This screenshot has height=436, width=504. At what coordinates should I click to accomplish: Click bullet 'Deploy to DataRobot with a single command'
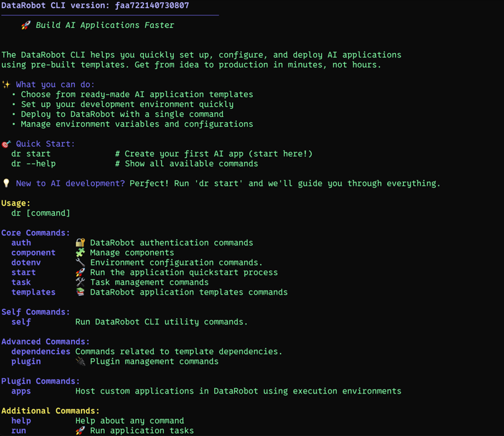pyautogui.click(x=122, y=114)
